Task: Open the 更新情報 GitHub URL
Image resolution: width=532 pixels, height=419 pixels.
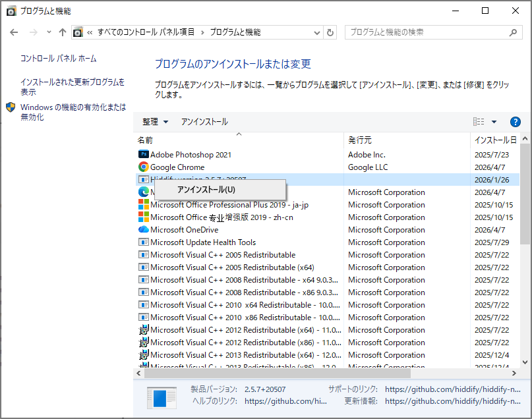Action: click(x=453, y=401)
